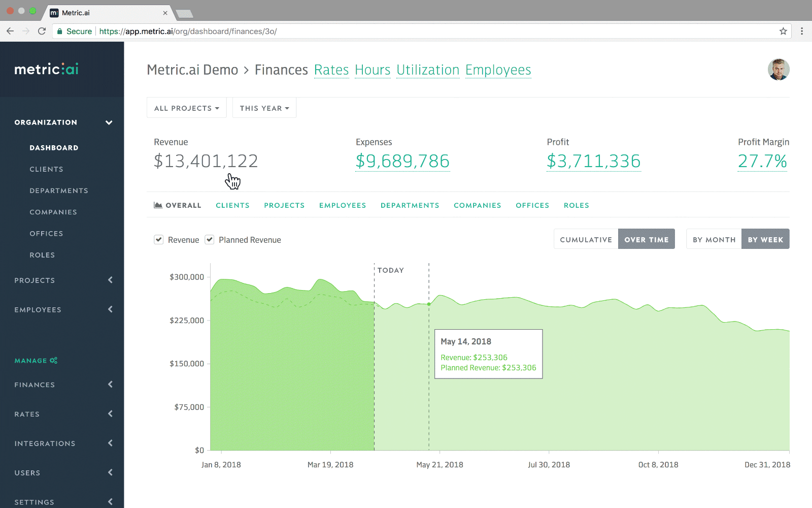Screen dimensions: 812x508
Task: Switch chart view to Cumulative
Action: click(586, 239)
